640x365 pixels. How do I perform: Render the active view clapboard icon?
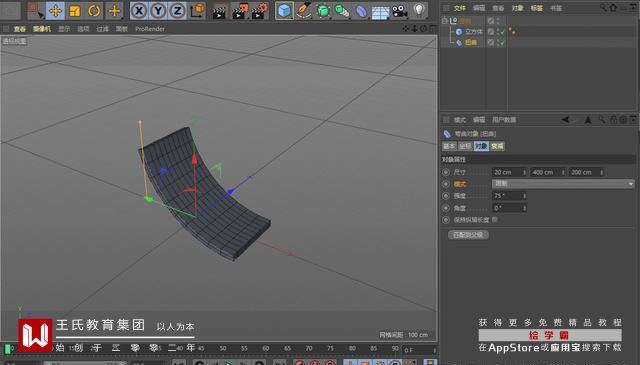220,11
